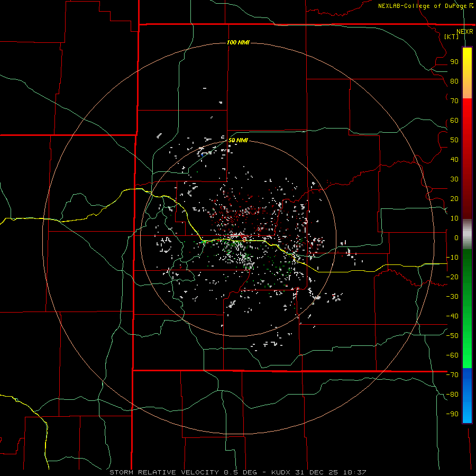Click the -70 scale label
Image resolution: width=476 pixels, height=476 pixels.
(x=452, y=375)
